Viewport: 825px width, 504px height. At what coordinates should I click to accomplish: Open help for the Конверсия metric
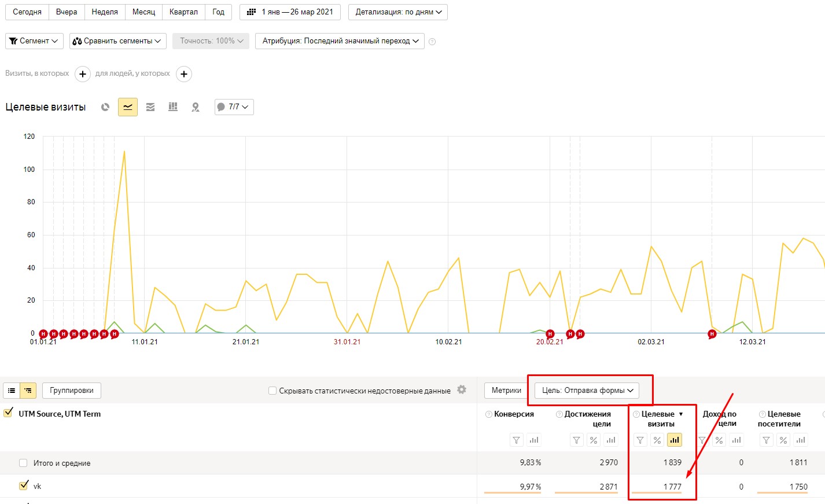(489, 414)
